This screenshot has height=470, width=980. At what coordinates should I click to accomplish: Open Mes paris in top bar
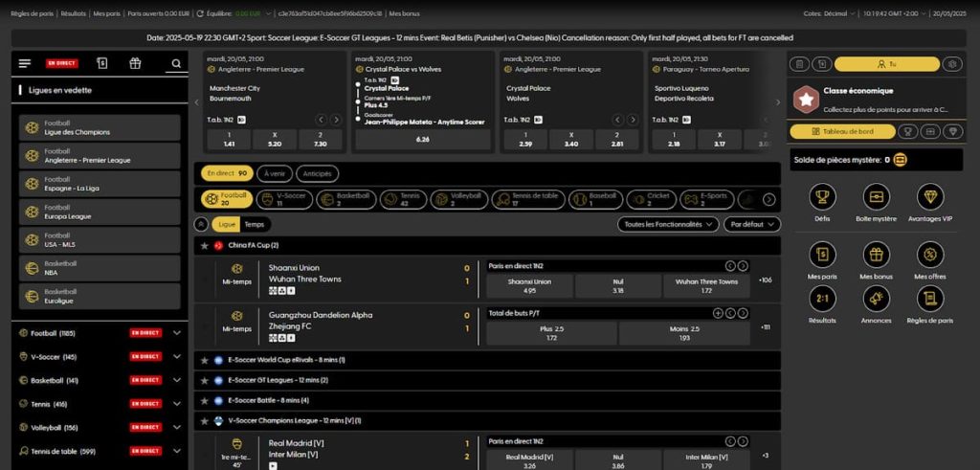[x=107, y=13]
